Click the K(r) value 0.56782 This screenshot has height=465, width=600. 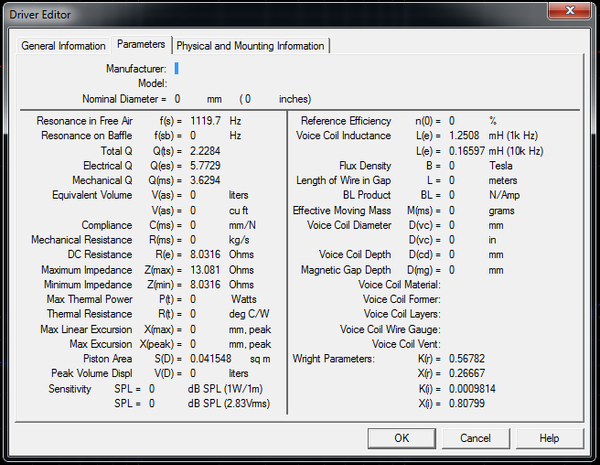click(467, 359)
